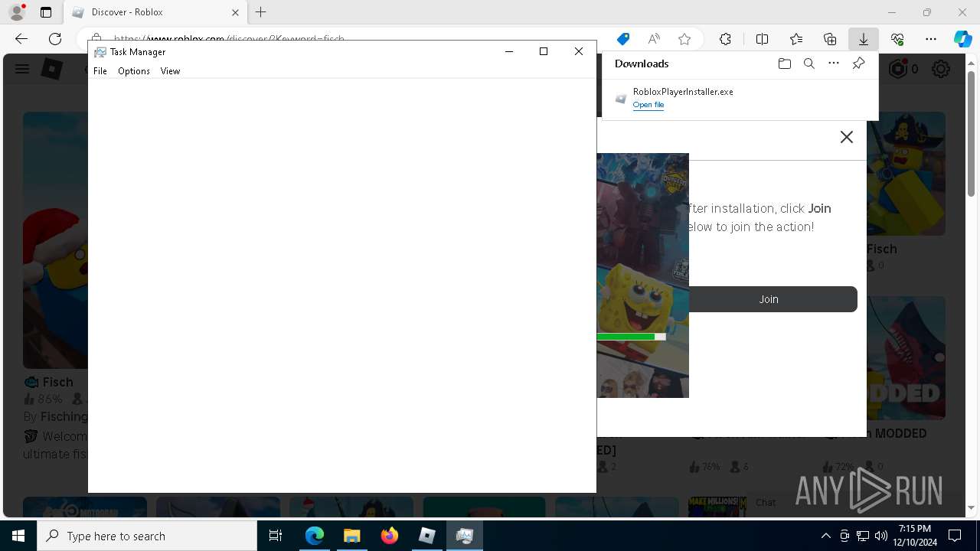Open File Explorer from the taskbar
Image resolution: width=980 pixels, height=551 pixels.
pyautogui.click(x=351, y=536)
